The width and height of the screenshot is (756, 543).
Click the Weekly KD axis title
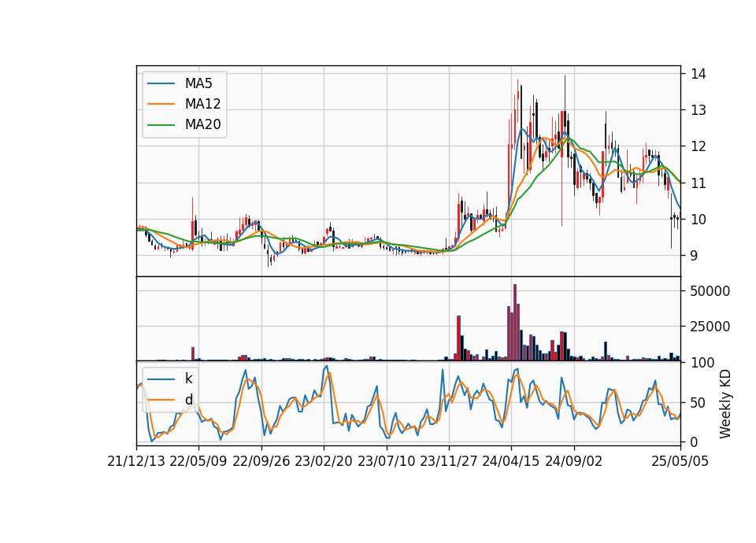coord(724,404)
